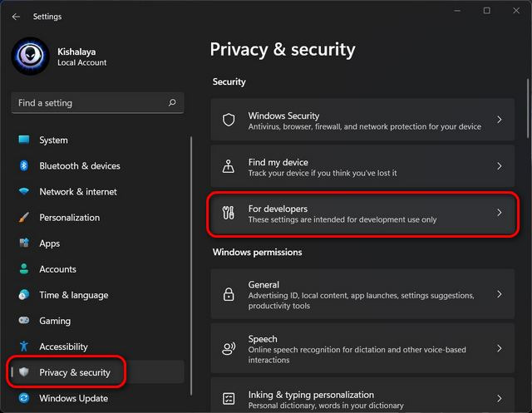
Task: Expand Windows Security chevron
Action: (x=499, y=120)
